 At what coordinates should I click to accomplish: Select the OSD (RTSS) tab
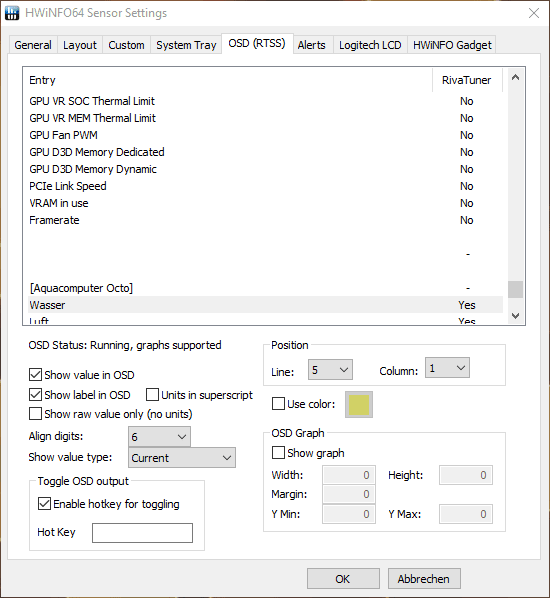(257, 43)
